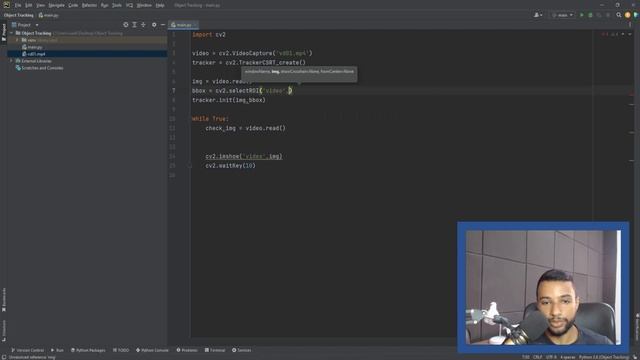Open the main run configuration dropdown
The width and height of the screenshot is (640, 360).
562,15
